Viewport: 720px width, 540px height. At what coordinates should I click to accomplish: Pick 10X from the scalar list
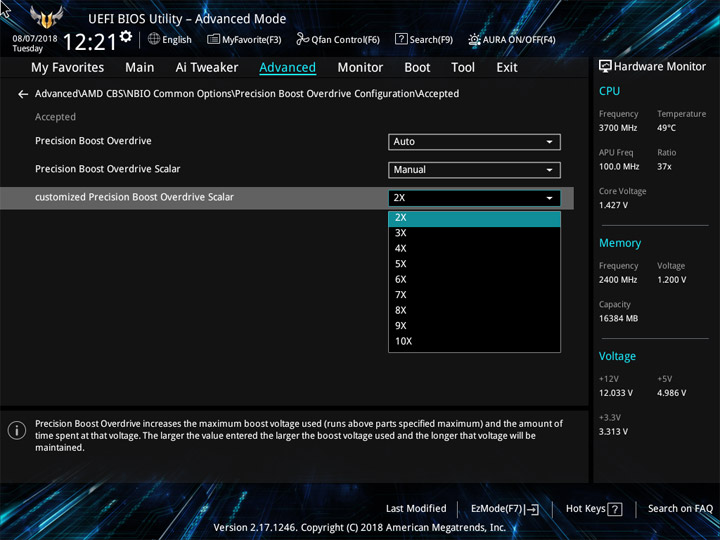coord(474,341)
